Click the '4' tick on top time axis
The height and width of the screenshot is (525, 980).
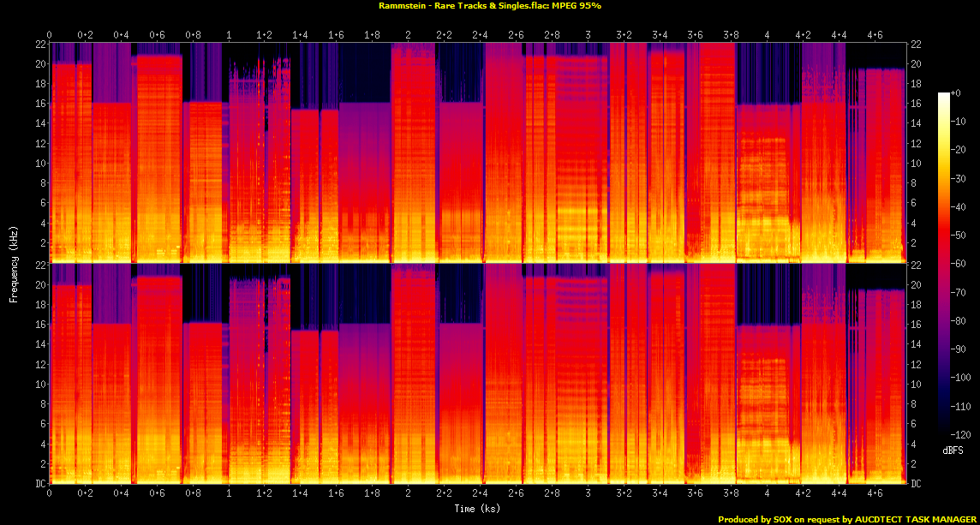coord(767,34)
